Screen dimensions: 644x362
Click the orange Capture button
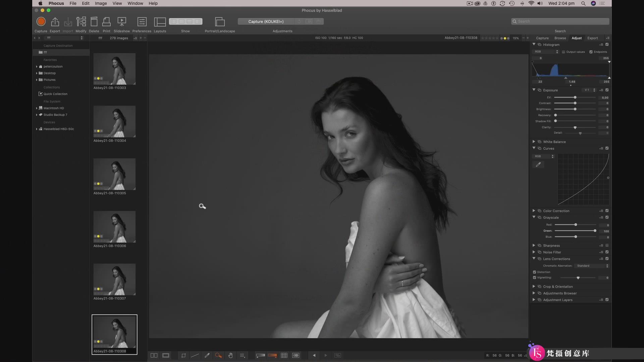pyautogui.click(x=41, y=22)
